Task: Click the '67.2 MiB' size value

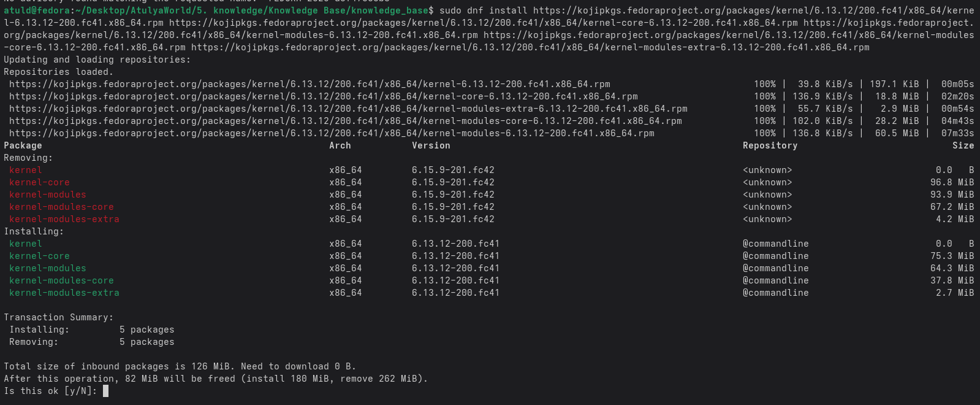Action: point(952,207)
